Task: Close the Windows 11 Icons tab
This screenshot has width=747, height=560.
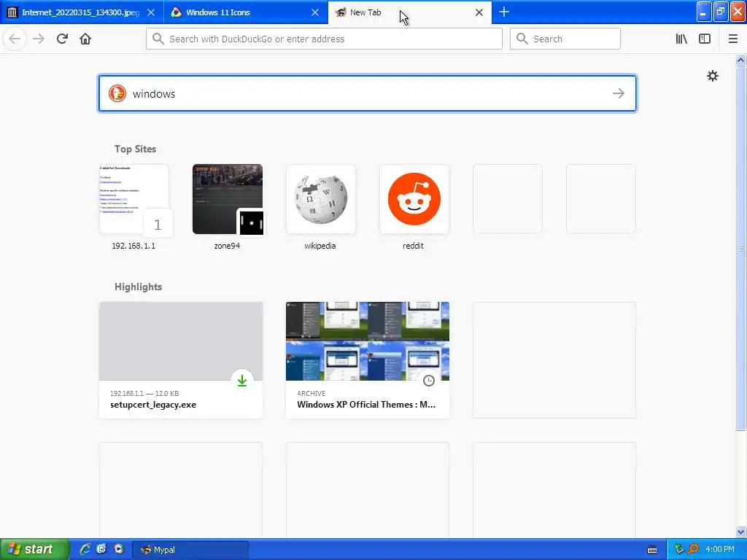Action: coord(315,12)
